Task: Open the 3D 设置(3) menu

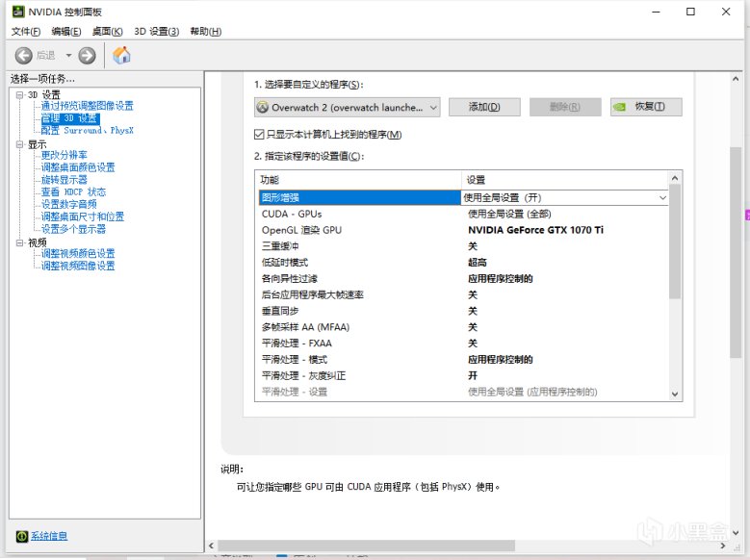Action: click(156, 32)
